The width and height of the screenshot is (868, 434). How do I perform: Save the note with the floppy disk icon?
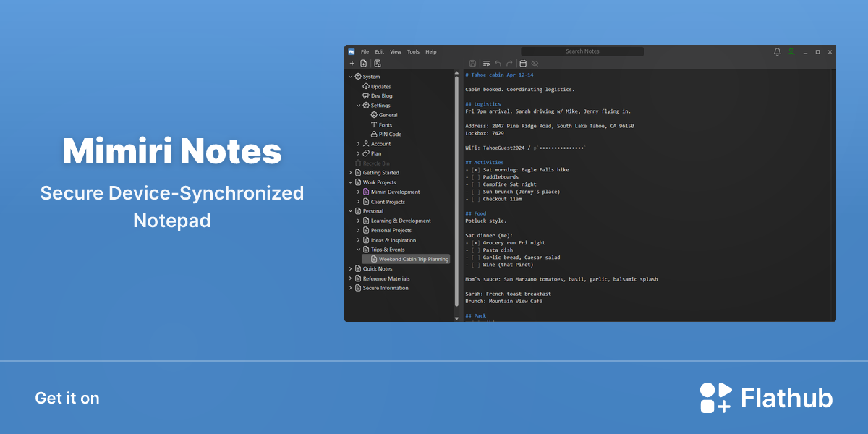[x=473, y=64]
